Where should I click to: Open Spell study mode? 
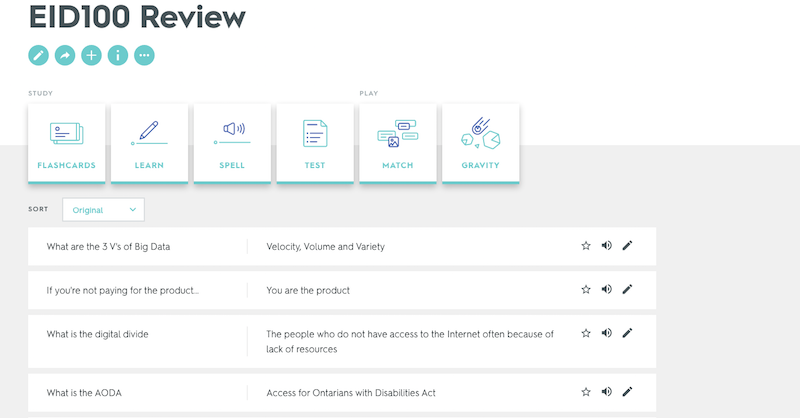(232, 143)
